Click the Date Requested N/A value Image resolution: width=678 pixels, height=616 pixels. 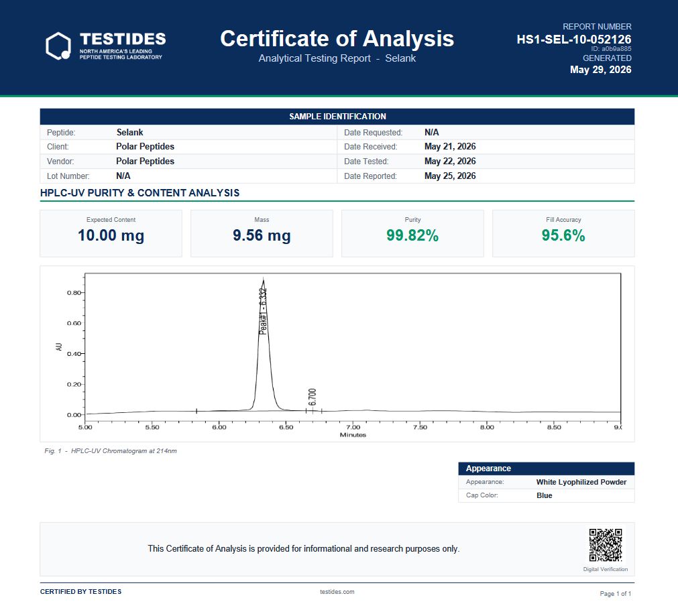pos(431,132)
